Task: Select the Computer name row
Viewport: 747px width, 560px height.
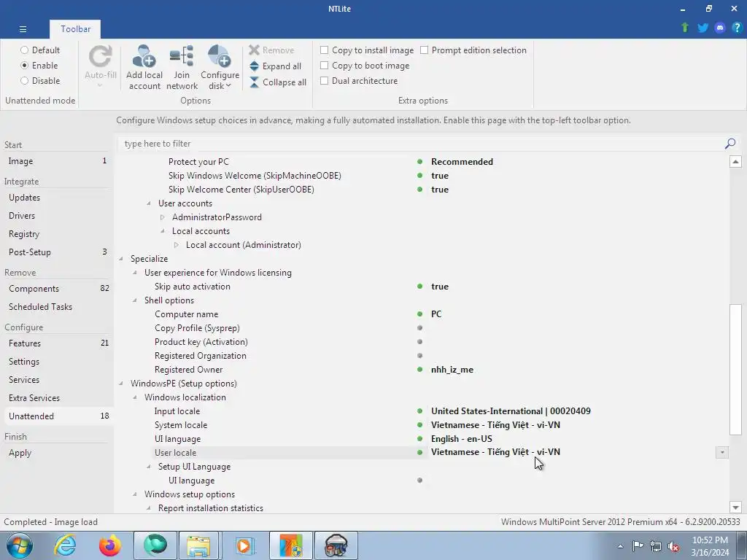Action: tap(422, 314)
